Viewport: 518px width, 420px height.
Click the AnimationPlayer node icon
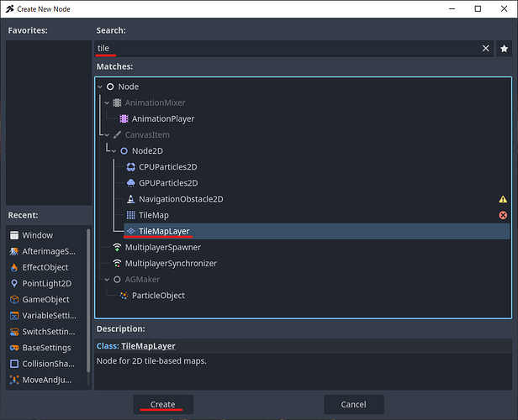[124, 118]
